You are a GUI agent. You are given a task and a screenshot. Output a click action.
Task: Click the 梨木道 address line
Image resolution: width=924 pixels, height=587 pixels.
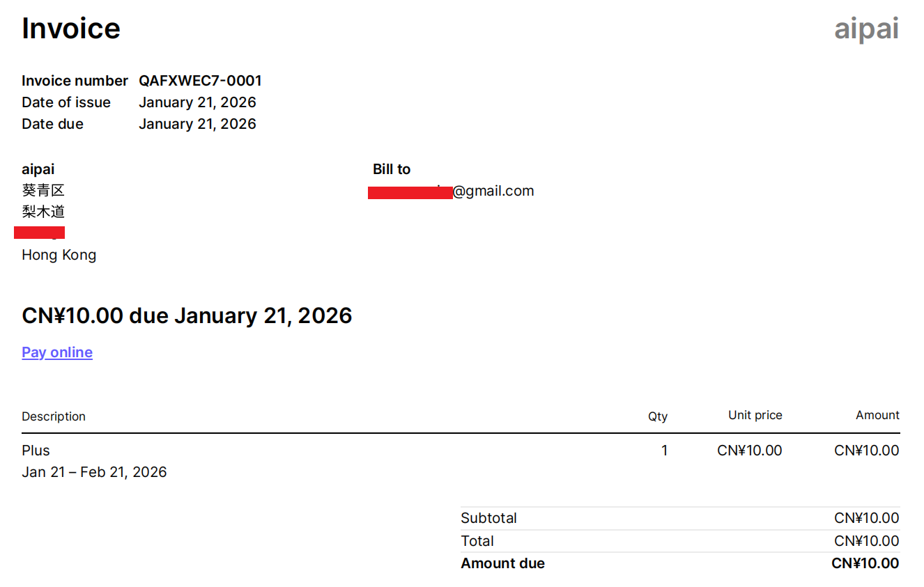coord(43,212)
